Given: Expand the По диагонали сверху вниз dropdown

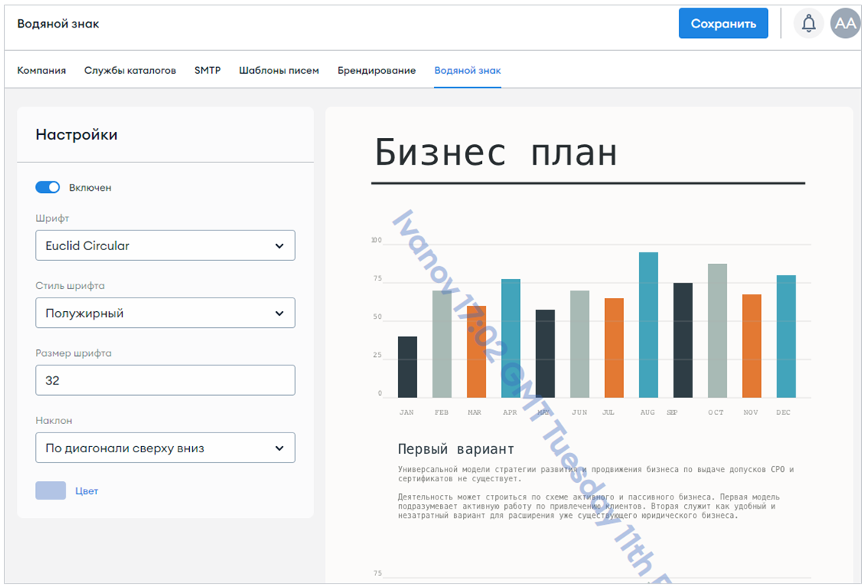Looking at the screenshot, I should (x=165, y=448).
